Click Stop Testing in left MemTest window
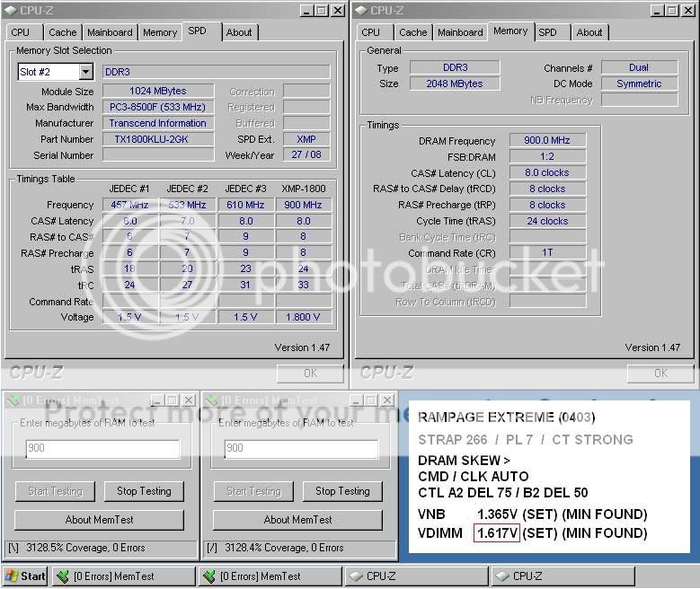 tap(144, 491)
